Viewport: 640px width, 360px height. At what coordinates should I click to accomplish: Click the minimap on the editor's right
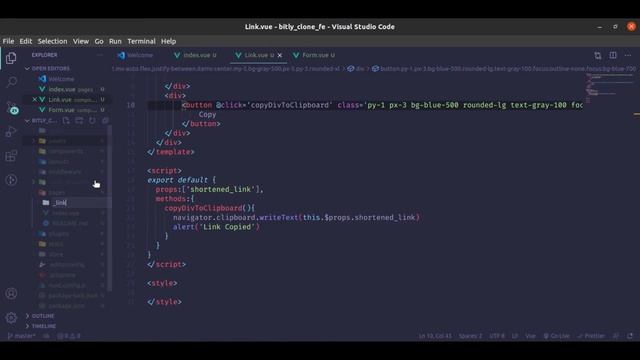609,89
